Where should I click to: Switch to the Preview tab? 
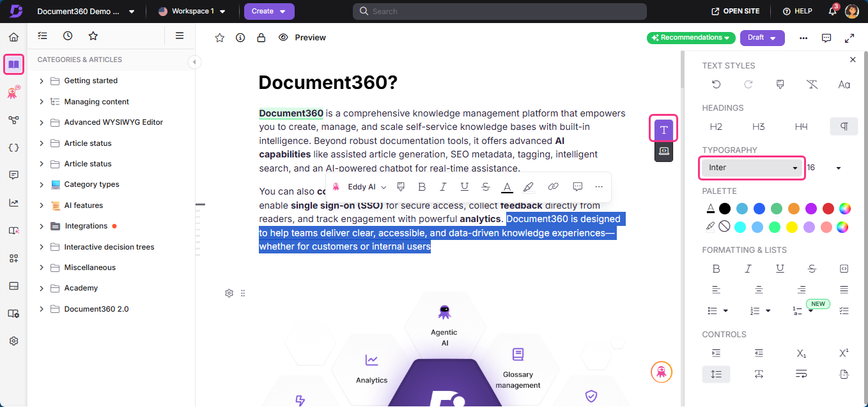[x=302, y=37]
